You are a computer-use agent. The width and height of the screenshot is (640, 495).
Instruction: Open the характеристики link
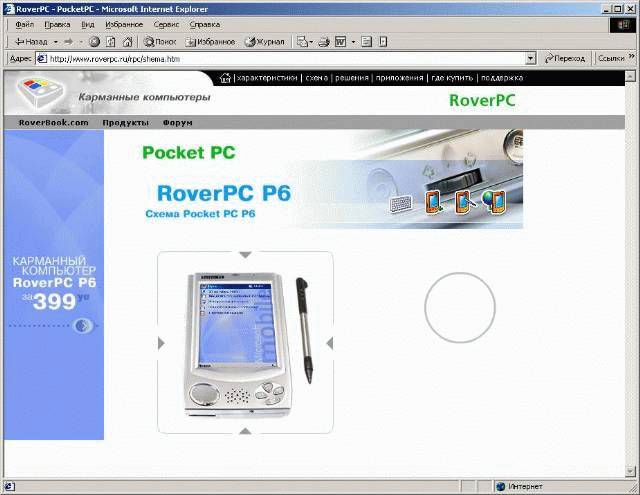[x=267, y=78]
